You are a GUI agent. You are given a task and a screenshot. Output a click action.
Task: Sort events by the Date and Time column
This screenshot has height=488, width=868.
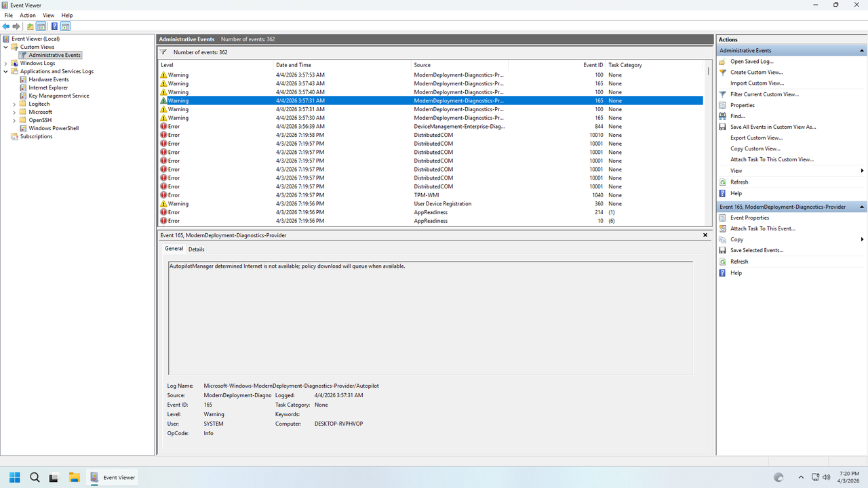[x=342, y=65]
